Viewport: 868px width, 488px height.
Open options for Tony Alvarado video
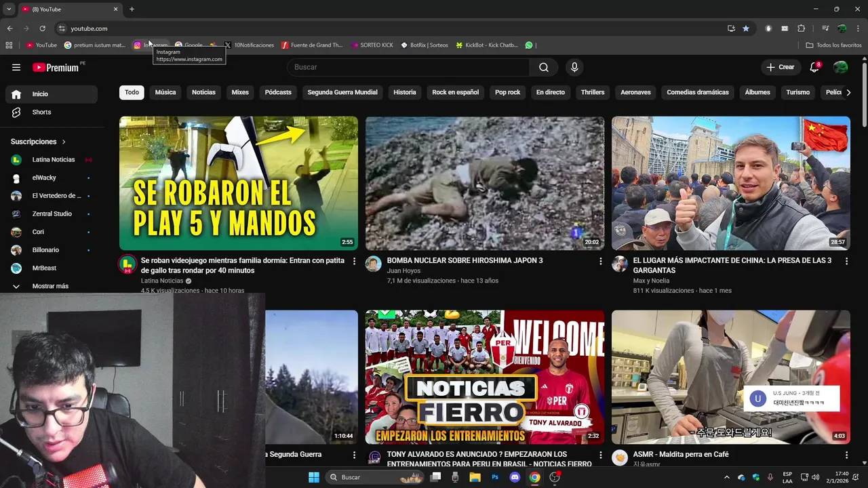[x=600, y=455]
